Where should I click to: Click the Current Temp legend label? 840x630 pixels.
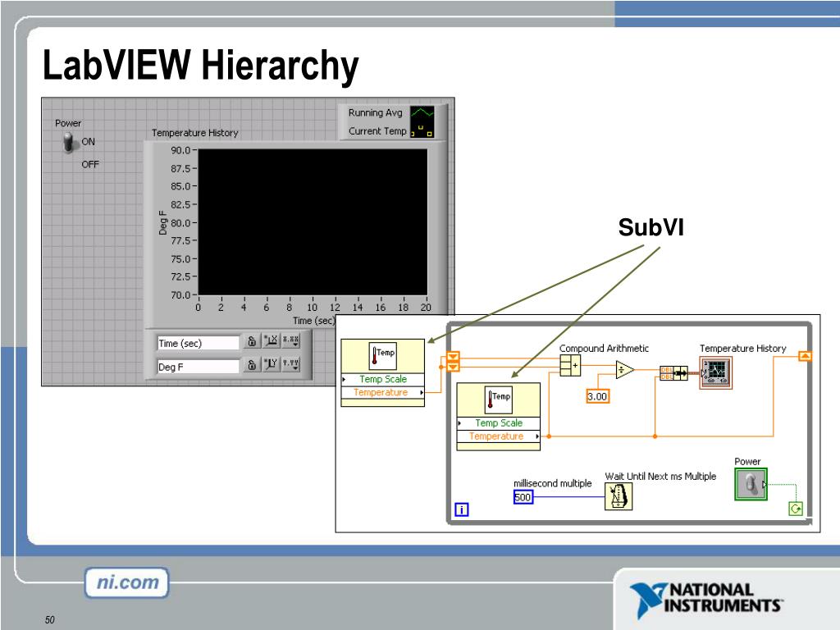pos(377,131)
